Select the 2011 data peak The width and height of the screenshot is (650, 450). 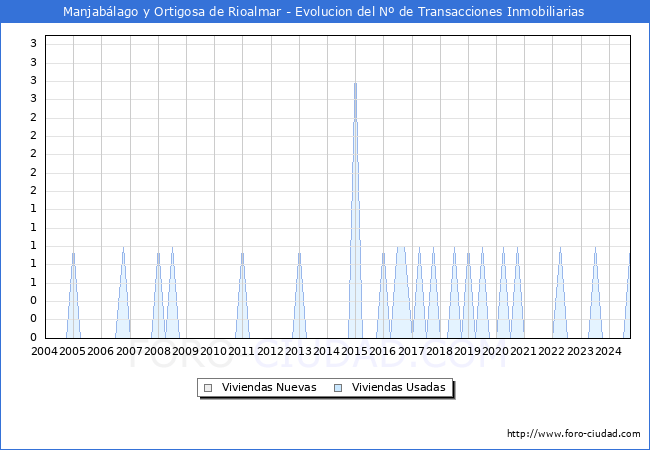[243, 295]
